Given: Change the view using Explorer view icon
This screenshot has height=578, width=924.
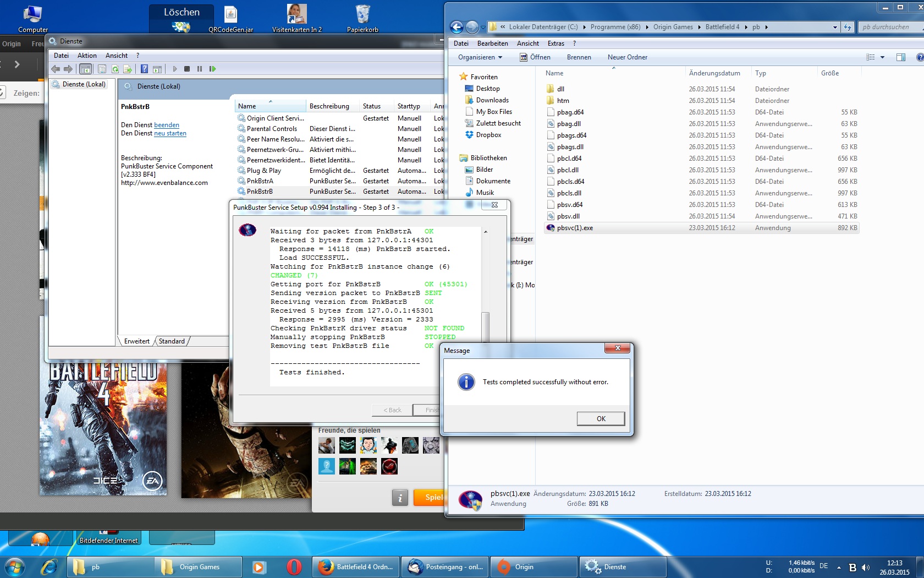Looking at the screenshot, I should (871, 57).
